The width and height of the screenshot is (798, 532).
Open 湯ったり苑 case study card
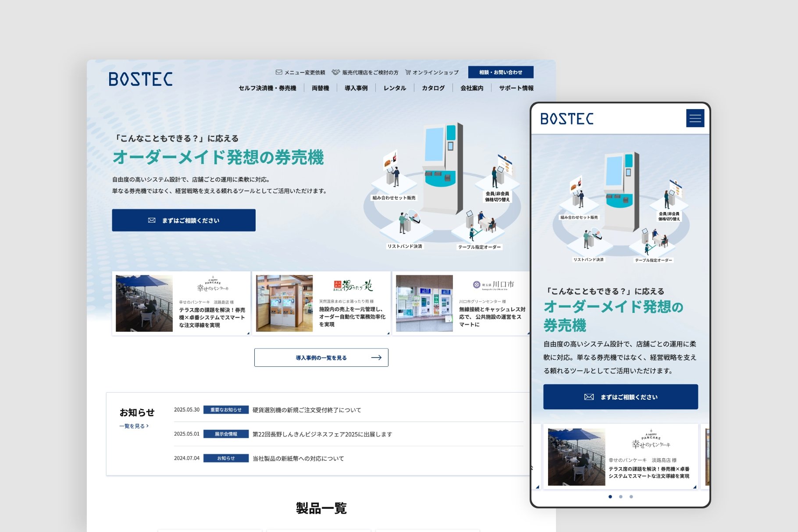tap(321, 303)
